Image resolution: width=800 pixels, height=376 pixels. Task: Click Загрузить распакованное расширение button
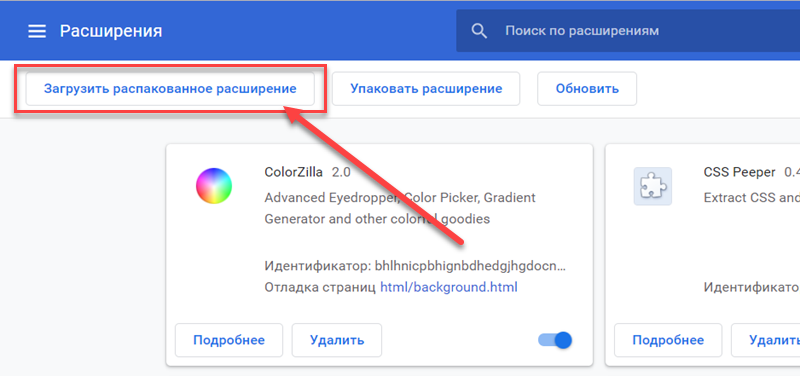pos(170,89)
